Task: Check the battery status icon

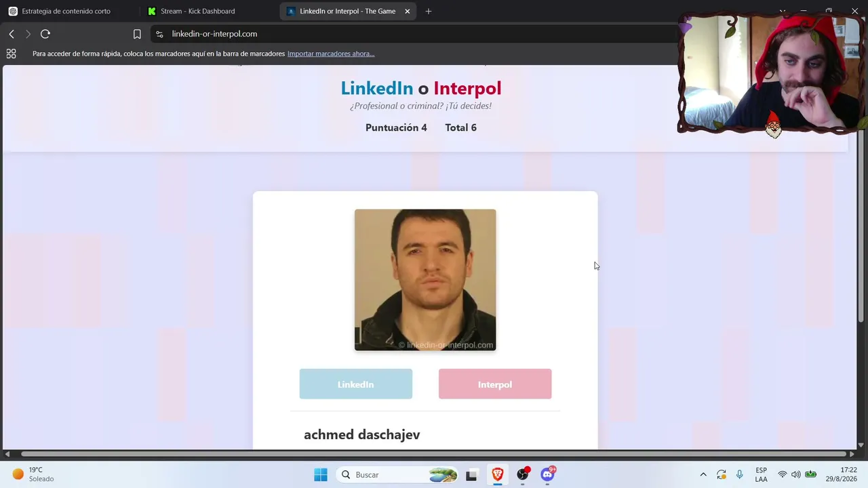Action: tap(810, 474)
